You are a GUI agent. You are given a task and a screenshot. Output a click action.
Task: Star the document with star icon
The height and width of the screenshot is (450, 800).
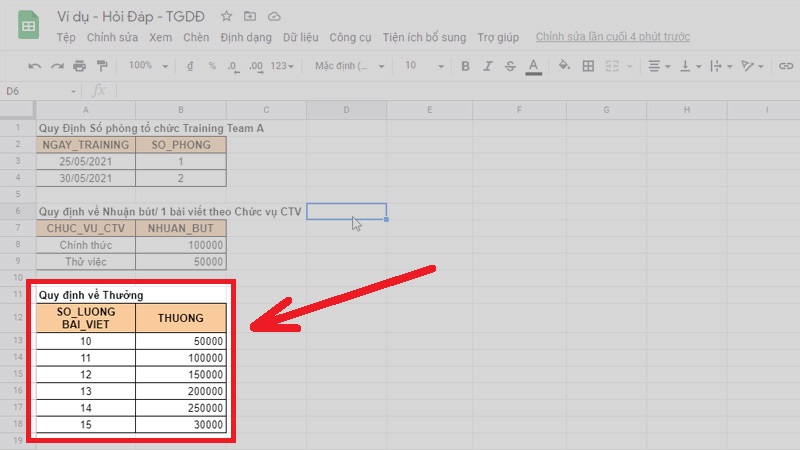point(227,17)
